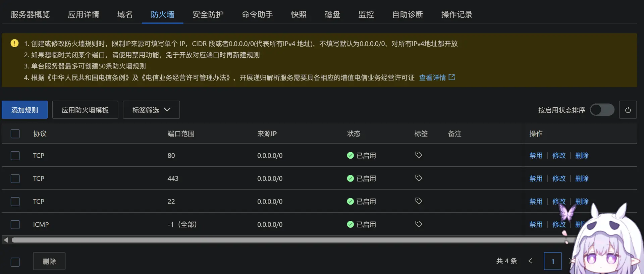Click the refresh icon beside the sort toggle

point(628,110)
